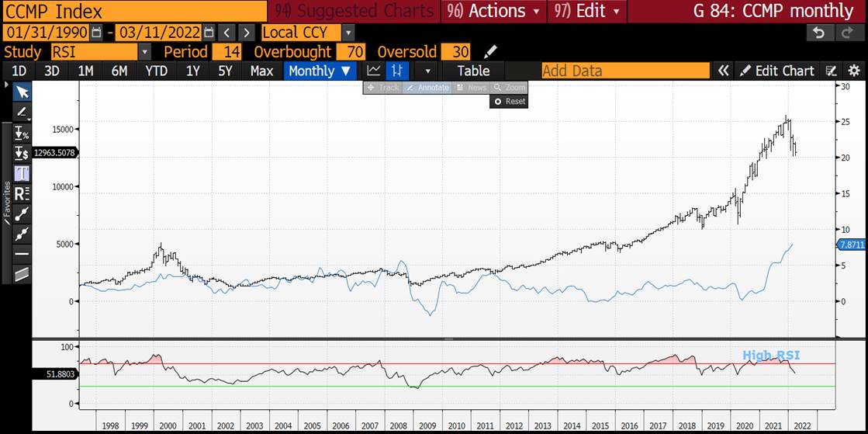Screen dimensions: 868x434
Task: Click Edit Chart button
Action: pyautogui.click(x=777, y=71)
